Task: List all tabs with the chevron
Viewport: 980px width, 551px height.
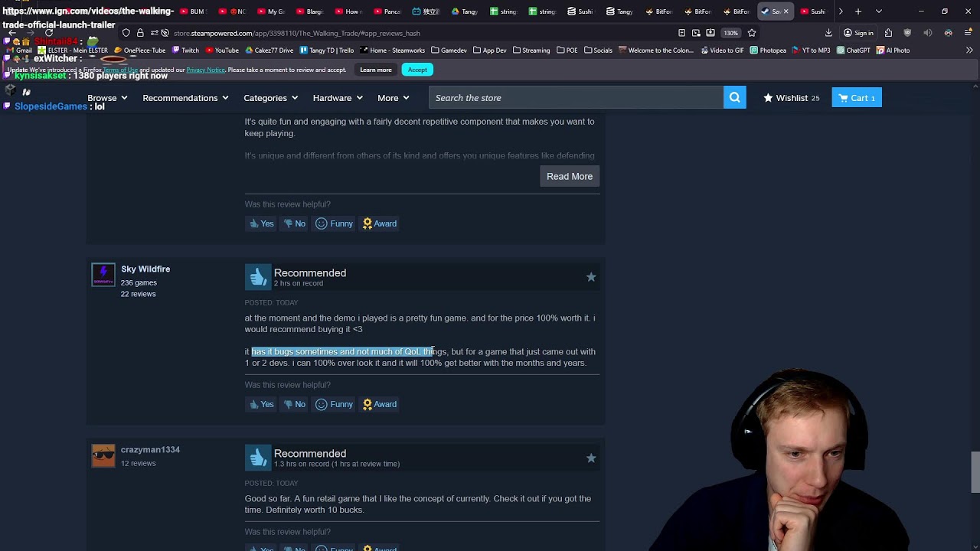Action: click(x=878, y=11)
